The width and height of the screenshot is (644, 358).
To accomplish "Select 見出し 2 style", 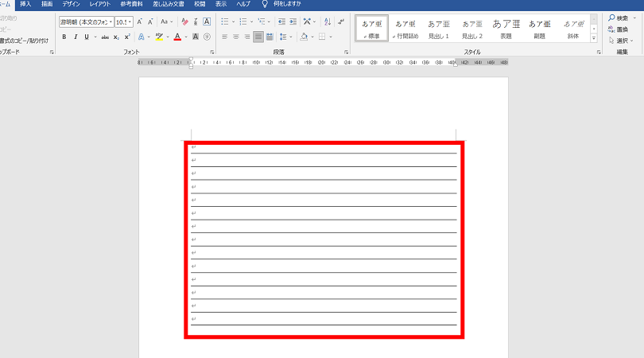I will [472, 29].
